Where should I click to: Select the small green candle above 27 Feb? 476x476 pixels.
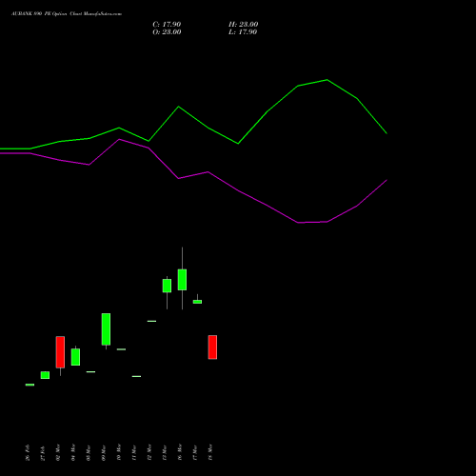click(x=45, y=375)
